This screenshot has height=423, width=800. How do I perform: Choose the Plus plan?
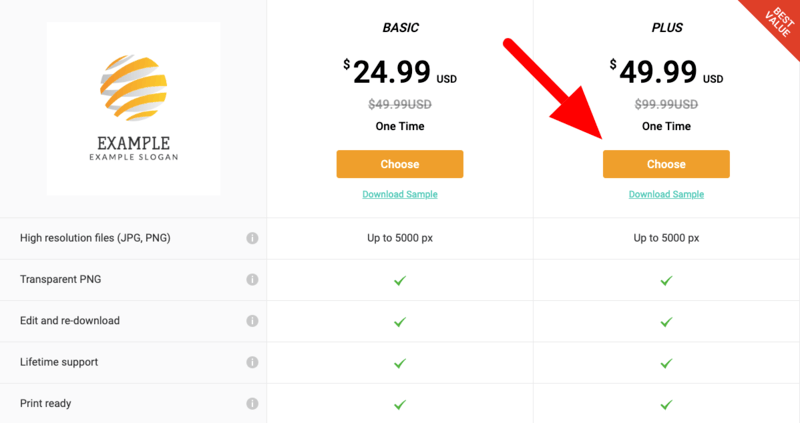click(666, 164)
